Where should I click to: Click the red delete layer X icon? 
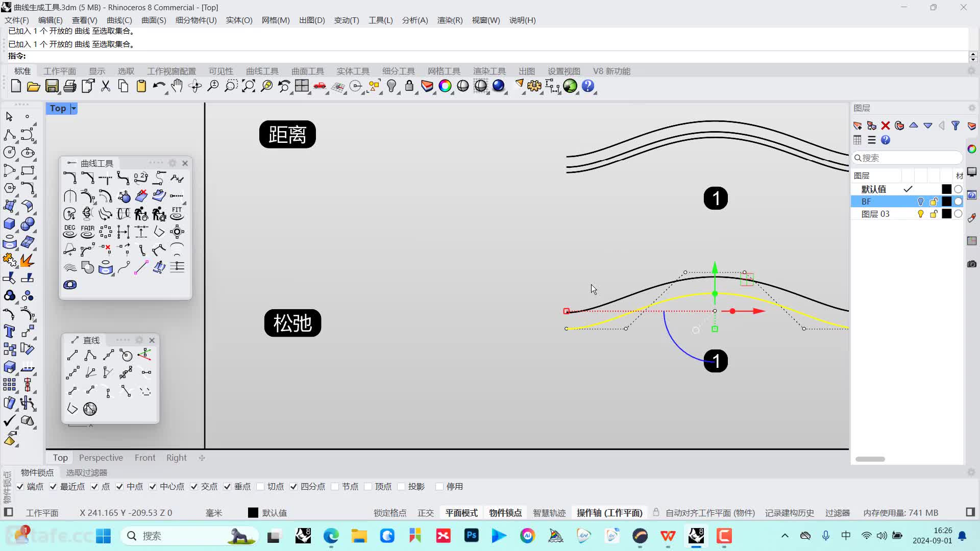point(886,126)
